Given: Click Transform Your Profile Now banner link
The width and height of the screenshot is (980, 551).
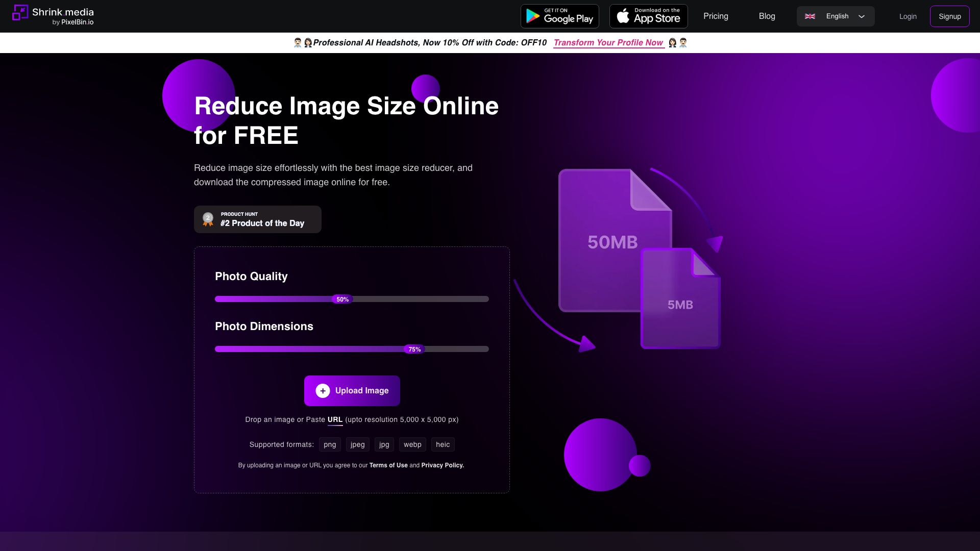Looking at the screenshot, I should coord(608,43).
